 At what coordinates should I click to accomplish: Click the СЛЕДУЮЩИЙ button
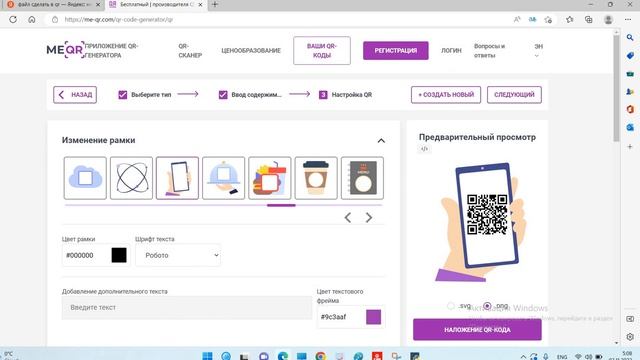coord(514,95)
